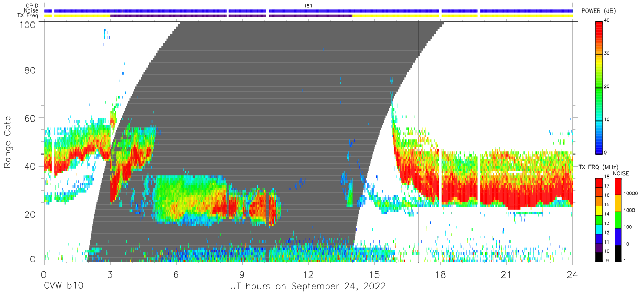The image size is (644, 297).
Task: Select the '3' hour label on the UT axis
Action: click(110, 274)
